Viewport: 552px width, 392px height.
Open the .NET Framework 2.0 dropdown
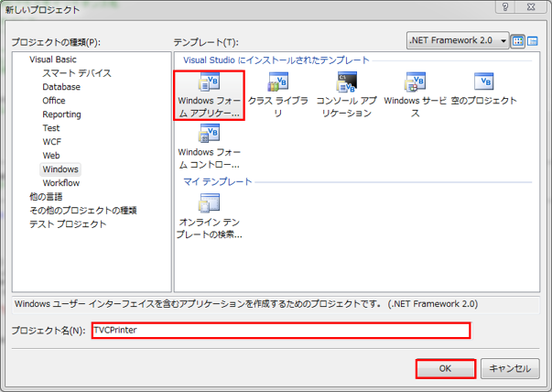pyautogui.click(x=458, y=40)
